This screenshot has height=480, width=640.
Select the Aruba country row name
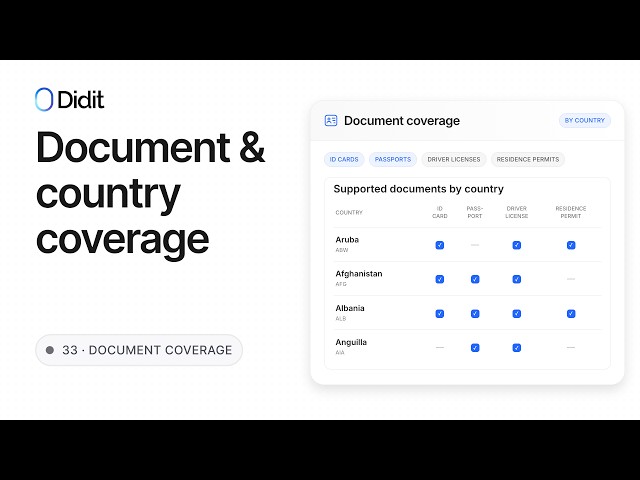(347, 240)
